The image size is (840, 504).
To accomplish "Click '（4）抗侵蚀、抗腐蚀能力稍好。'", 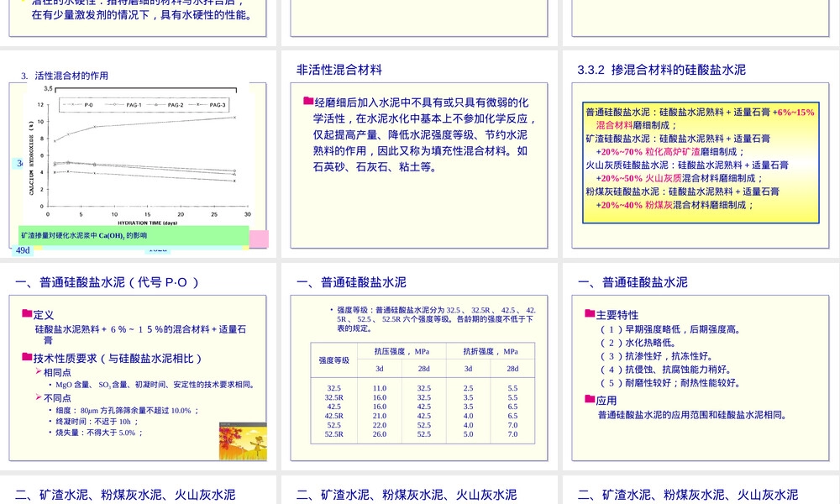I will click(x=665, y=370).
